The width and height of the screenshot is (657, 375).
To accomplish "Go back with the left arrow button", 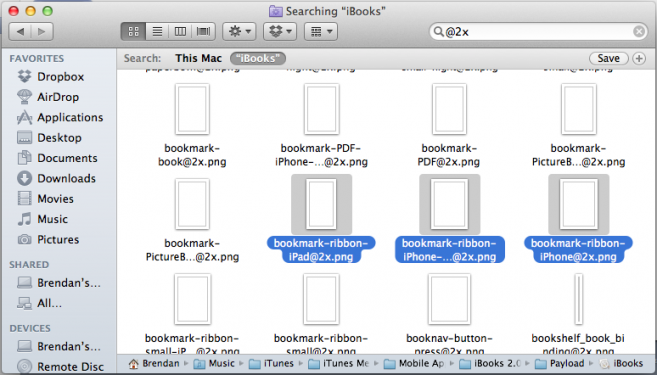I will tap(20, 31).
